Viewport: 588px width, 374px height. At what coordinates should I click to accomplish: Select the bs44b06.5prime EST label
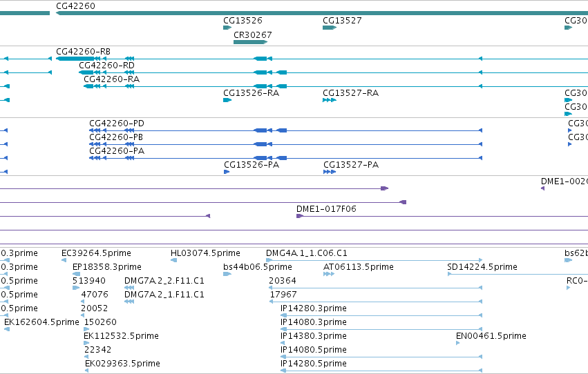(258, 267)
